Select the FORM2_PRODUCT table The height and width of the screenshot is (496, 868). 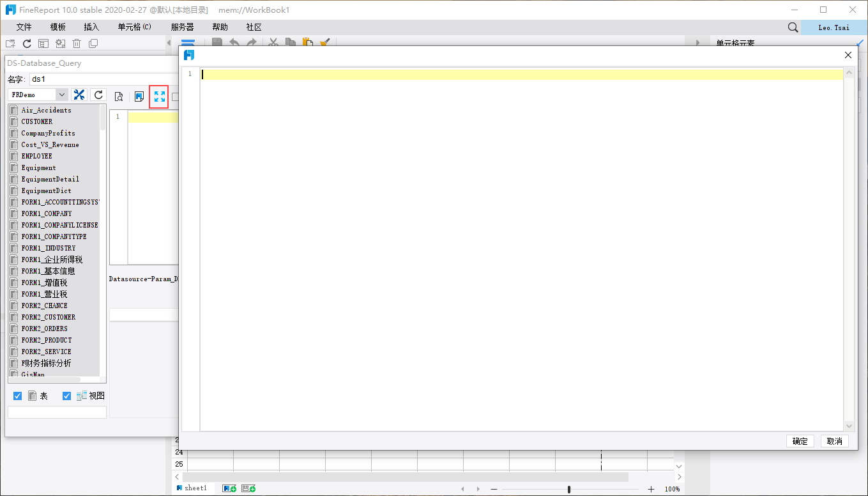[x=55, y=340]
